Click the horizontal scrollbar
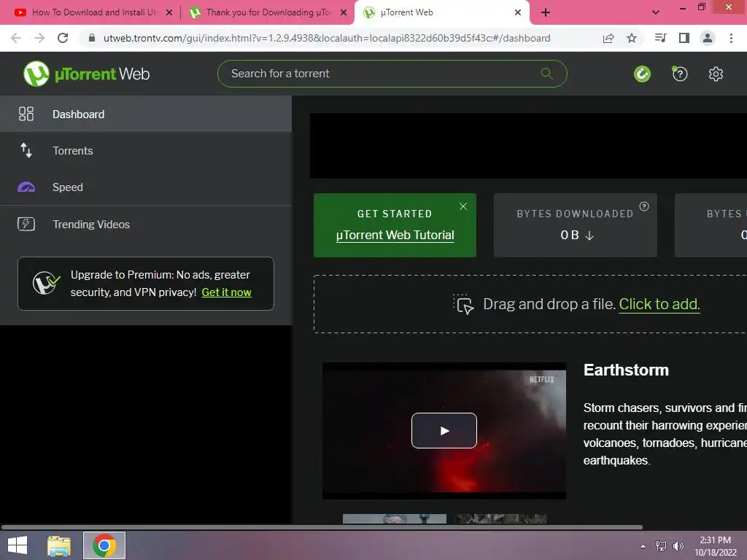 coord(322,527)
